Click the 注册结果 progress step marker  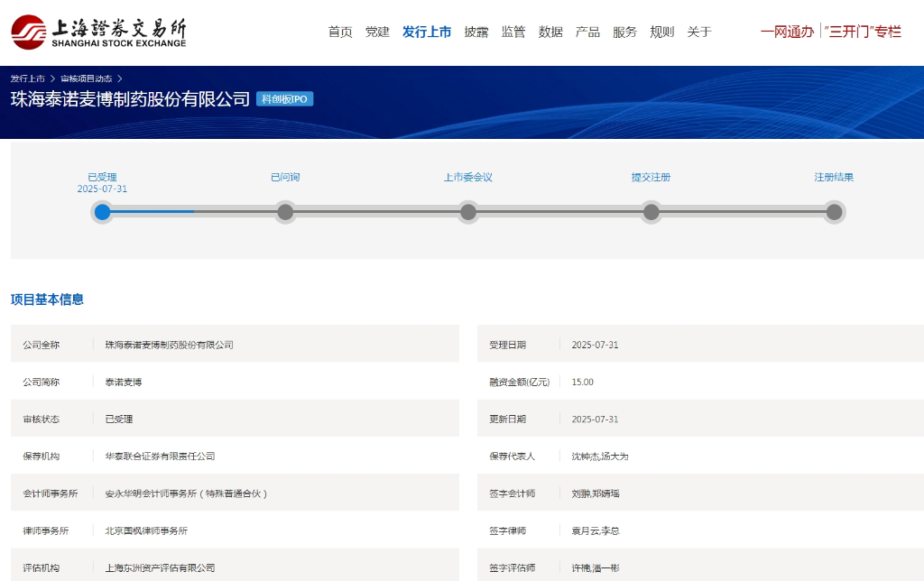(834, 212)
